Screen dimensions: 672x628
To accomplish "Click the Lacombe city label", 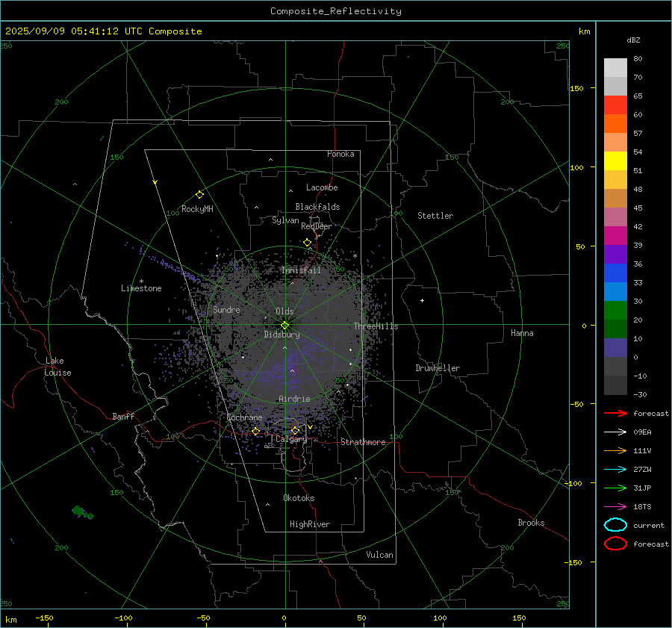I will [322, 187].
